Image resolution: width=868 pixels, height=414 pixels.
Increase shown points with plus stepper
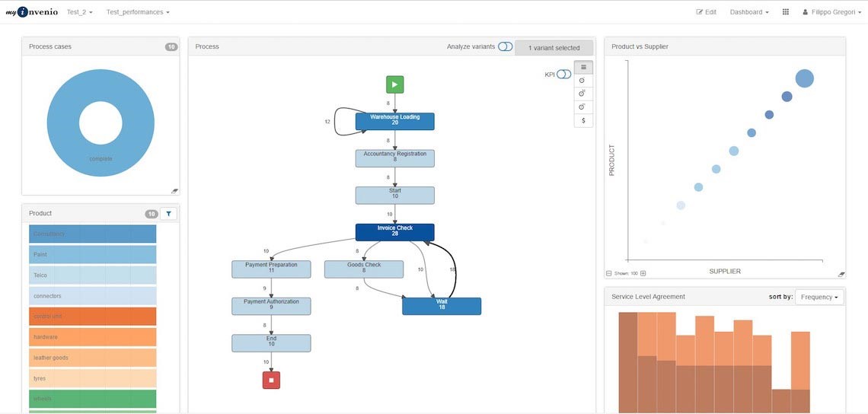pyautogui.click(x=643, y=273)
